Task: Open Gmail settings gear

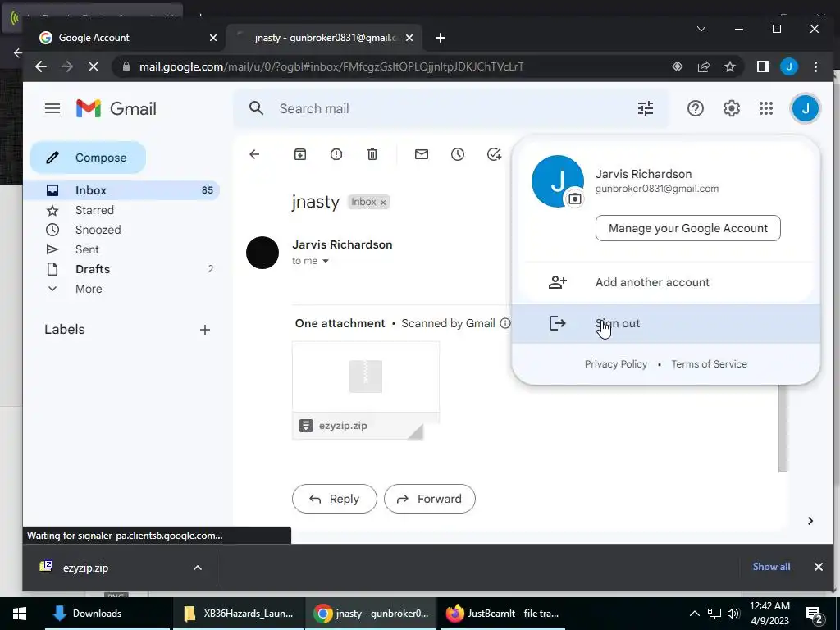Action: point(731,109)
